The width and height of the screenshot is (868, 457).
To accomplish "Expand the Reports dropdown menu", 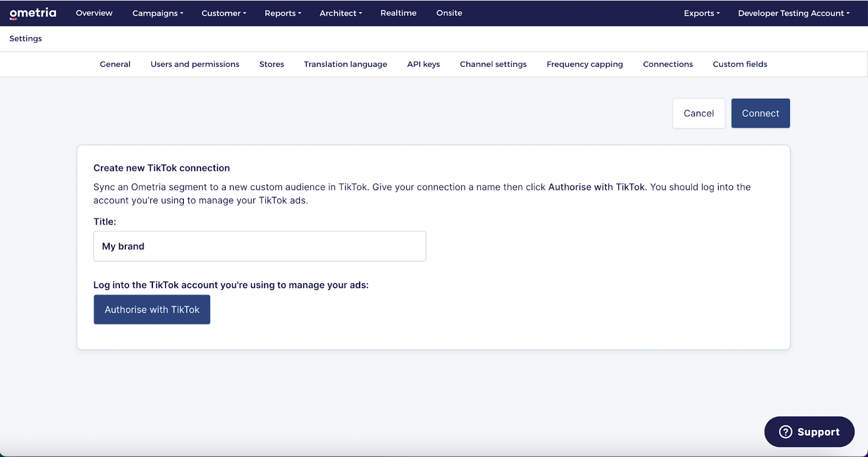I will (x=283, y=13).
